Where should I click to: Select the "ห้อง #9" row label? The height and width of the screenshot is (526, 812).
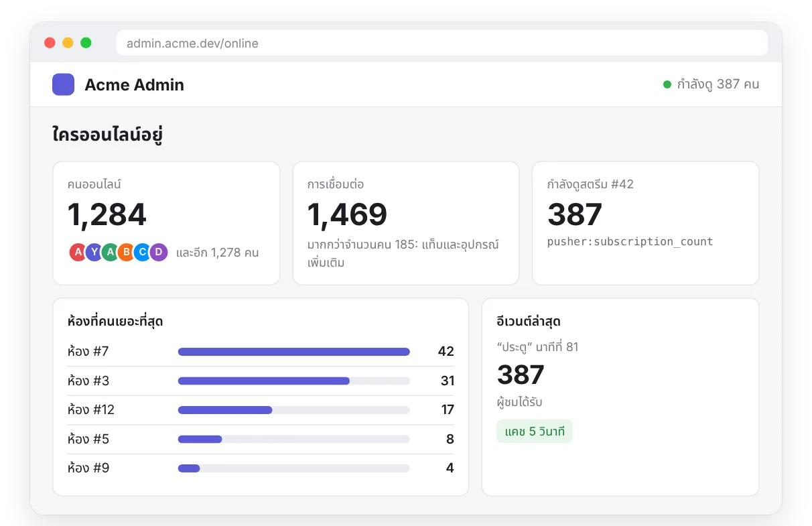tap(88, 468)
